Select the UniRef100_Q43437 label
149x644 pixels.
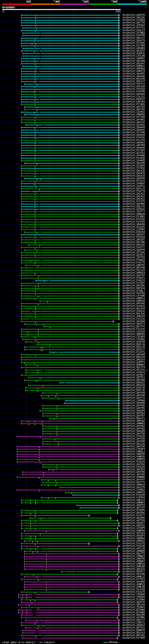click(133, 51)
